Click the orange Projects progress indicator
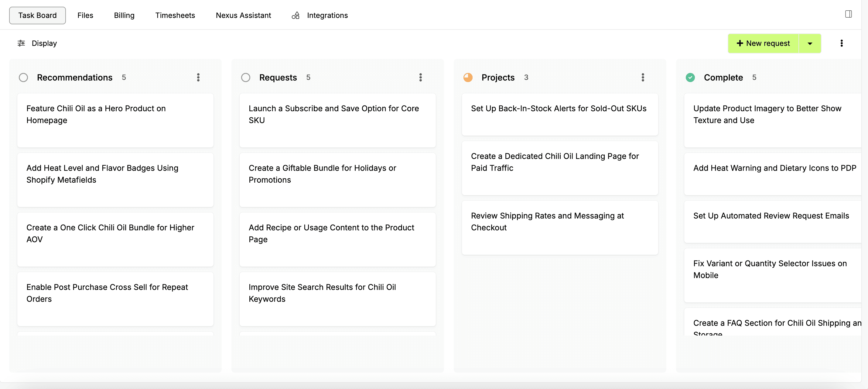 (468, 77)
